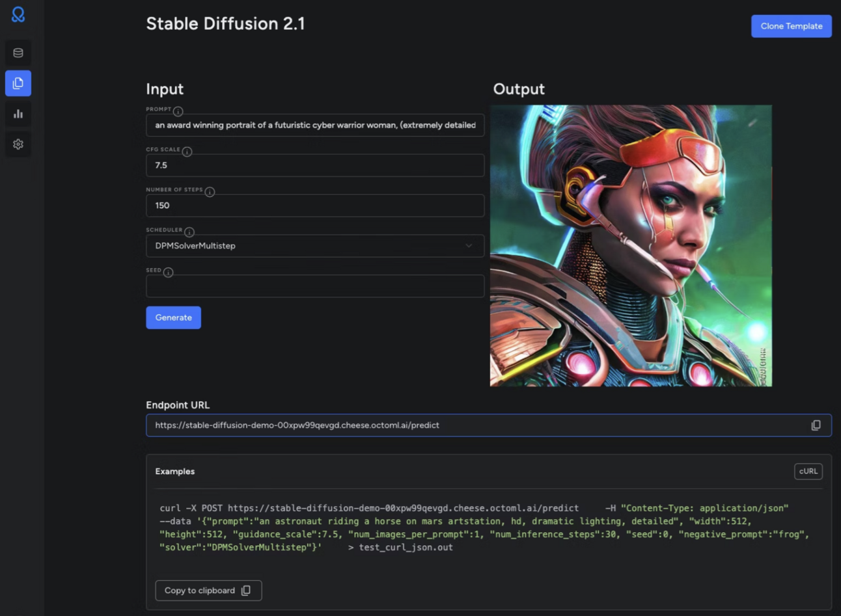Viewport: 841px width, 616px height.
Task: Click the Copy to clipboard button
Action: pos(208,591)
